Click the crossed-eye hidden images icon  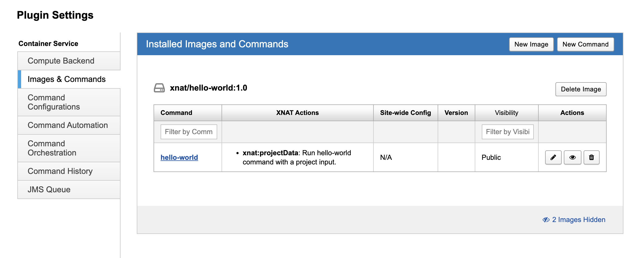[546, 220]
